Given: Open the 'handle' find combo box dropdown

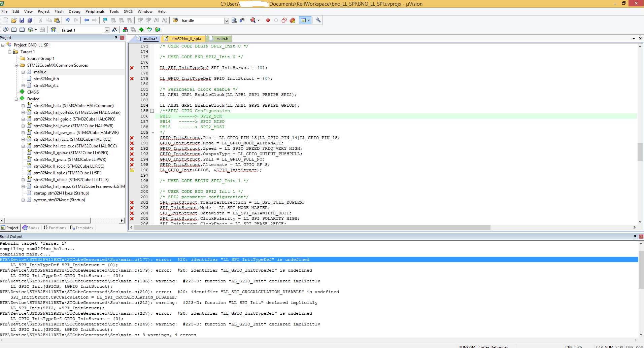Looking at the screenshot, I should tap(227, 21).
